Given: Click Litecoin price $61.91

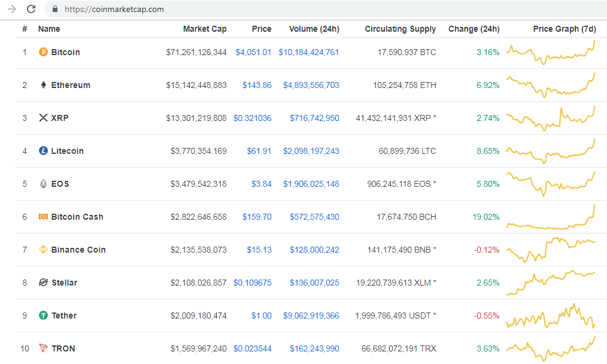Looking at the screenshot, I should pyautogui.click(x=259, y=151).
